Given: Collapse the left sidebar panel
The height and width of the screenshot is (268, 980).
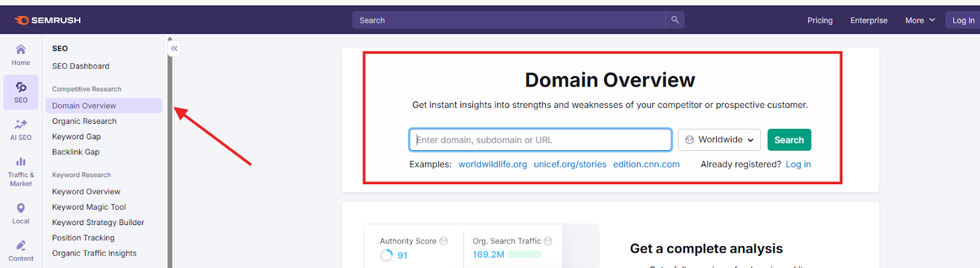Looking at the screenshot, I should tap(175, 48).
